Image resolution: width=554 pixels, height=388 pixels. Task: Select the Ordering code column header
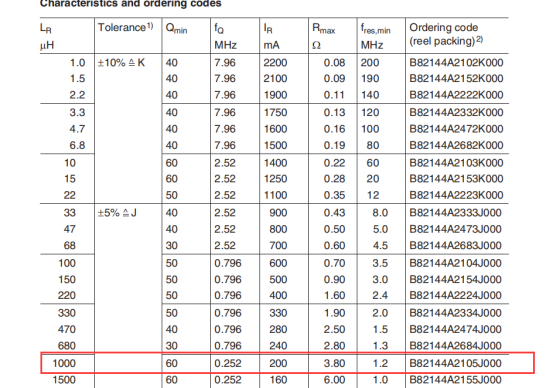[446, 34]
